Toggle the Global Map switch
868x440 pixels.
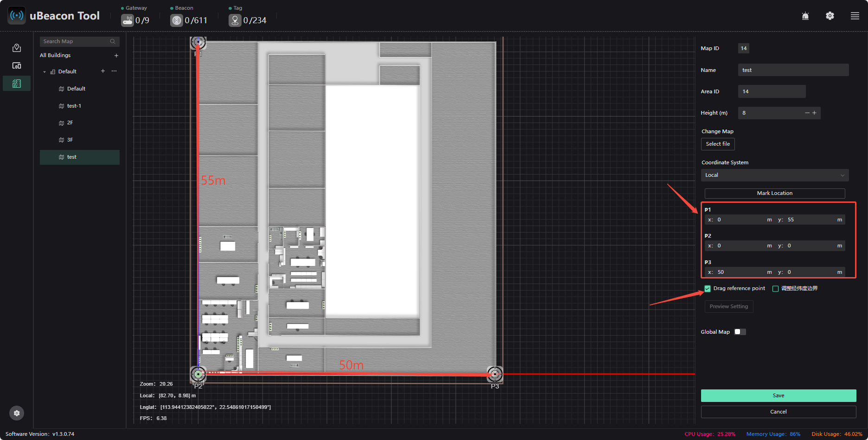pyautogui.click(x=740, y=332)
